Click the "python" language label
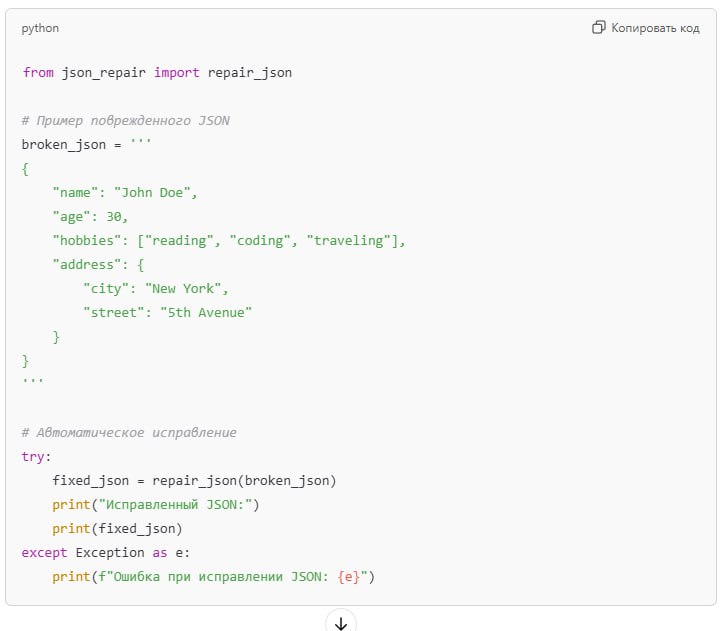This screenshot has height=631, width=725. click(x=40, y=28)
